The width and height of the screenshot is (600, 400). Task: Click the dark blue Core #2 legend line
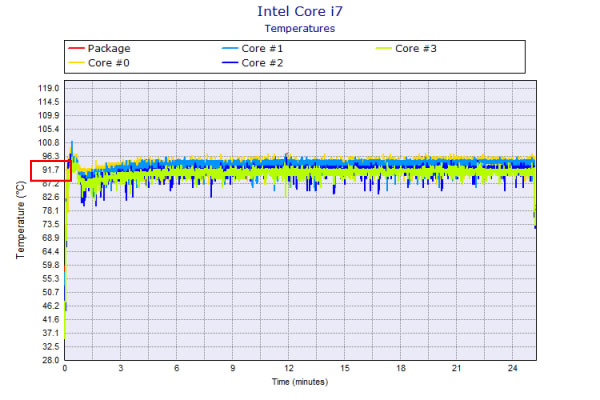[230, 62]
